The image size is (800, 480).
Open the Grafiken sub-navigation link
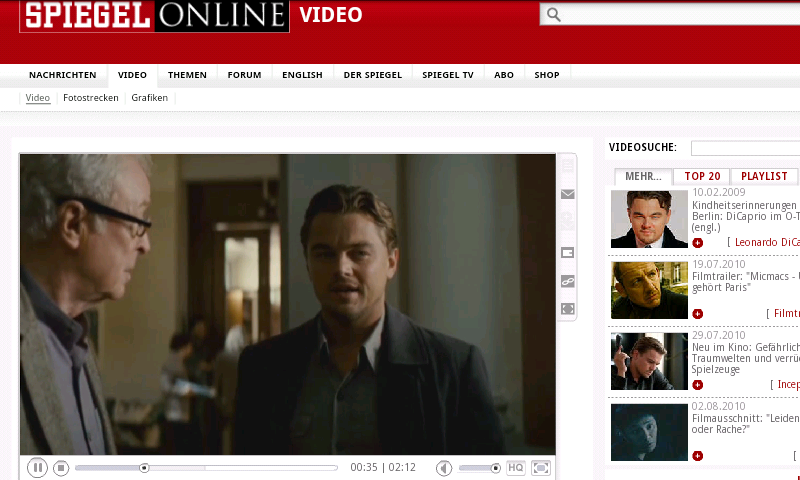click(149, 97)
